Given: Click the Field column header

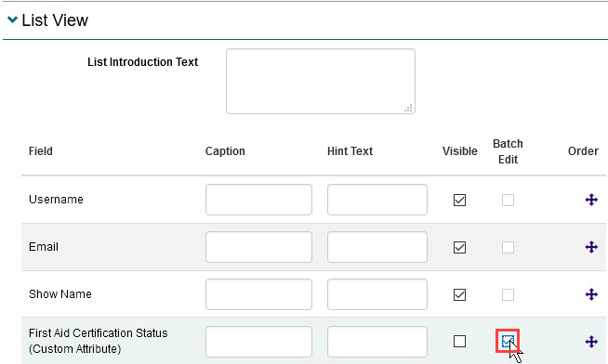Looking at the screenshot, I should click(x=41, y=151).
